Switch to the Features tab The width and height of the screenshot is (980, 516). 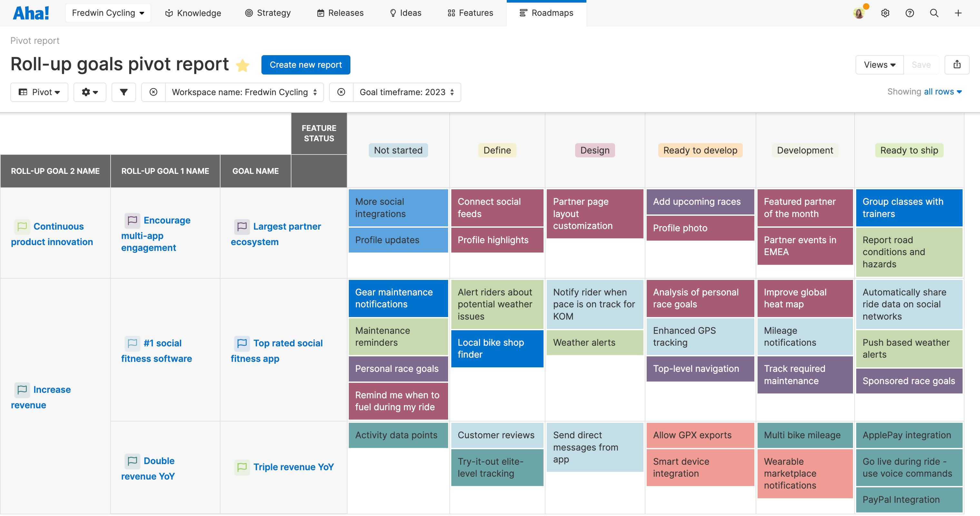[x=470, y=13]
